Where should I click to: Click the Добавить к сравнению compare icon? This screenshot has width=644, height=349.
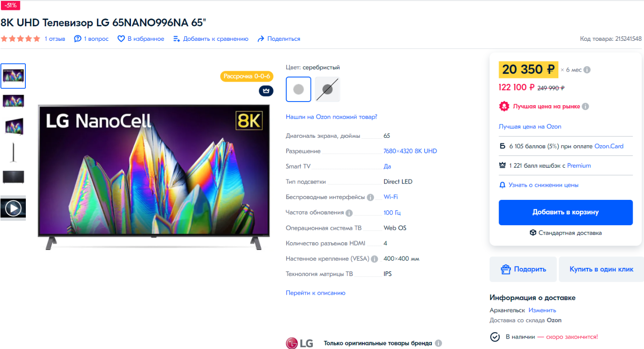pos(177,39)
